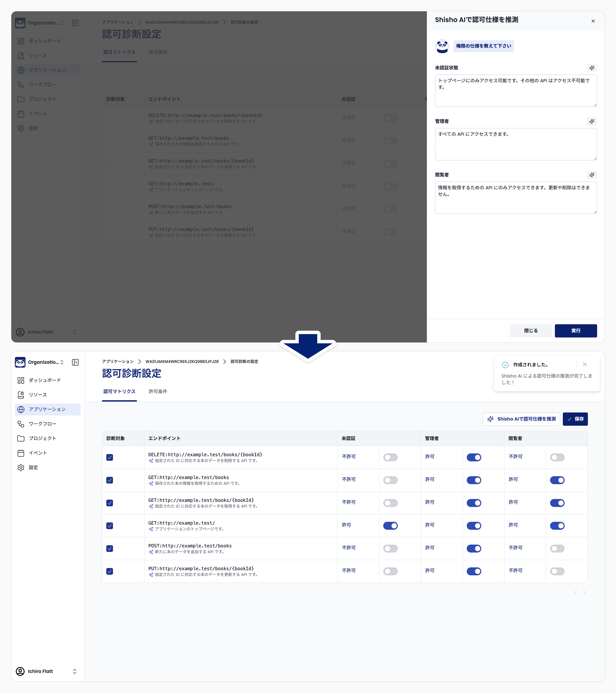Uncheck the DELETE books/{bookId} row checkbox
616x693 pixels.
(x=110, y=457)
